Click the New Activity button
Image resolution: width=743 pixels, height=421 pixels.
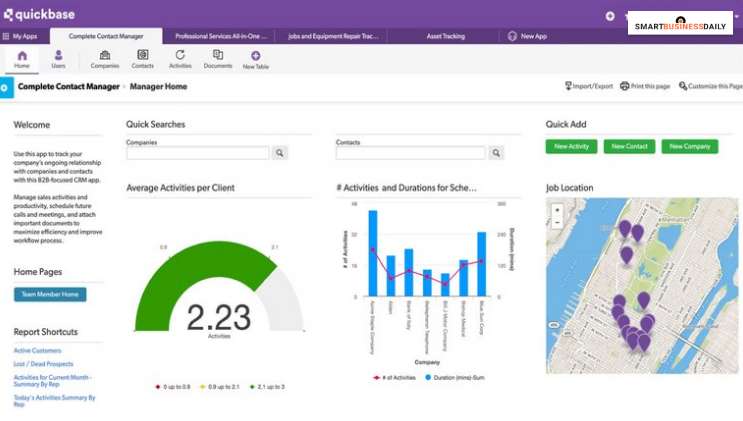(x=571, y=146)
